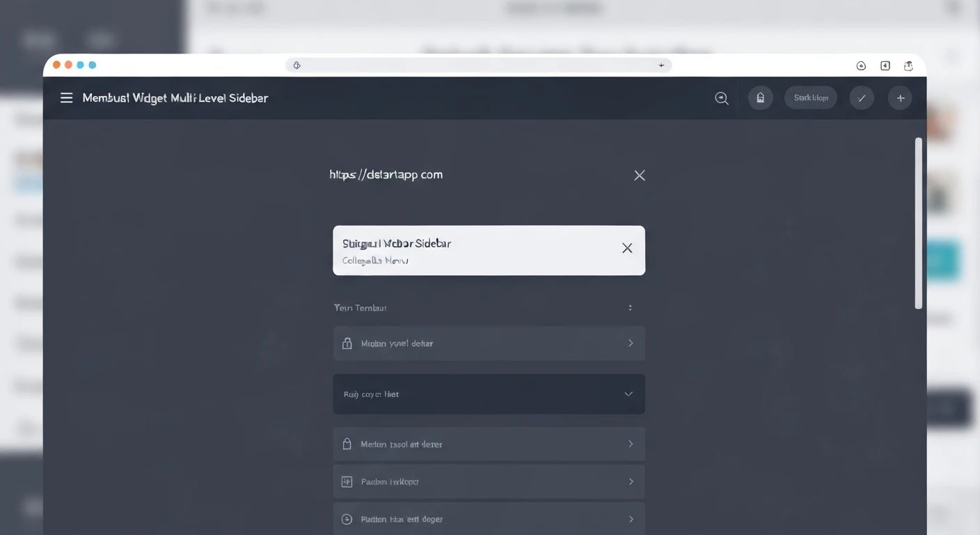Dismiss the white Sidebar card with its X
This screenshot has width=980, height=535.
pyautogui.click(x=627, y=248)
